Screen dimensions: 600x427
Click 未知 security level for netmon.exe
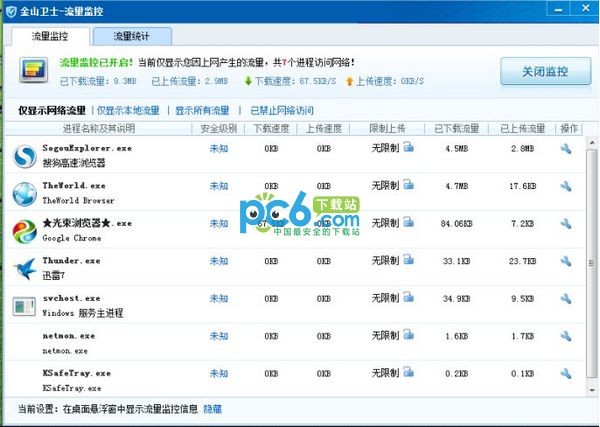219,336
